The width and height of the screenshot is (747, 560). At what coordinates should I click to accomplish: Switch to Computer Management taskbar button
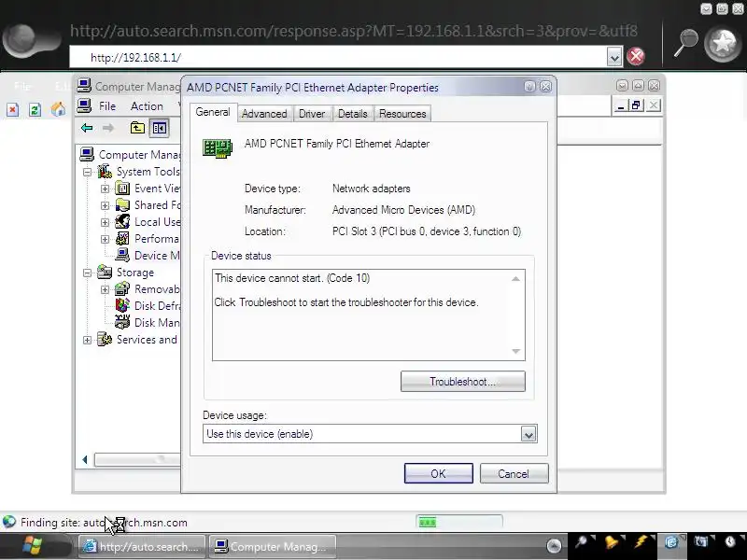pos(273,546)
